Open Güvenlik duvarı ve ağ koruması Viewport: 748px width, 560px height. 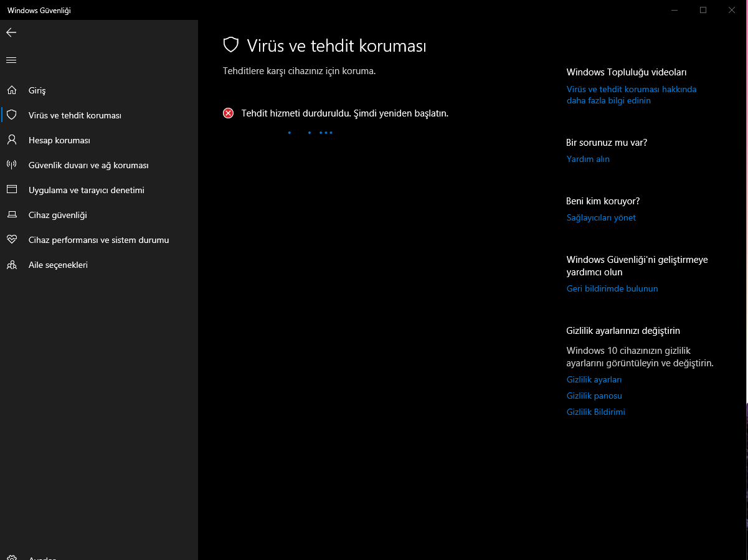click(x=99, y=165)
